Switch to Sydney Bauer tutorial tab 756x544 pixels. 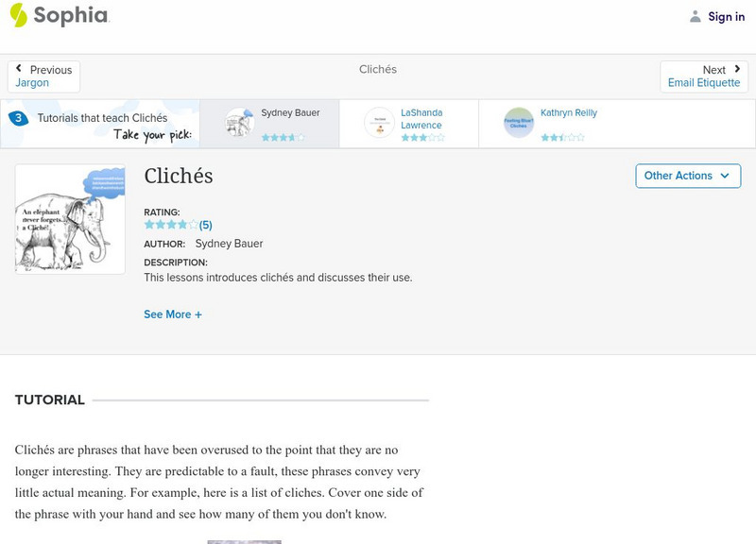(290, 113)
